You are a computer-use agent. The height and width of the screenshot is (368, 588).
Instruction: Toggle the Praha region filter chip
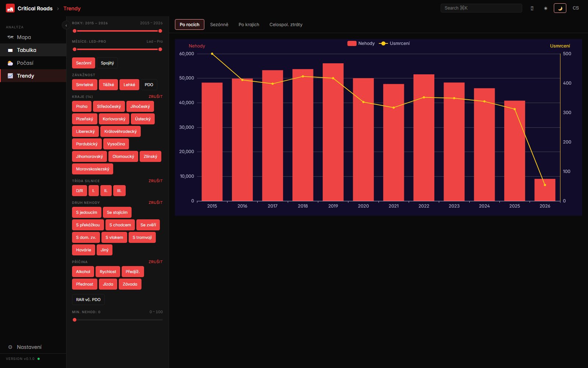click(82, 106)
